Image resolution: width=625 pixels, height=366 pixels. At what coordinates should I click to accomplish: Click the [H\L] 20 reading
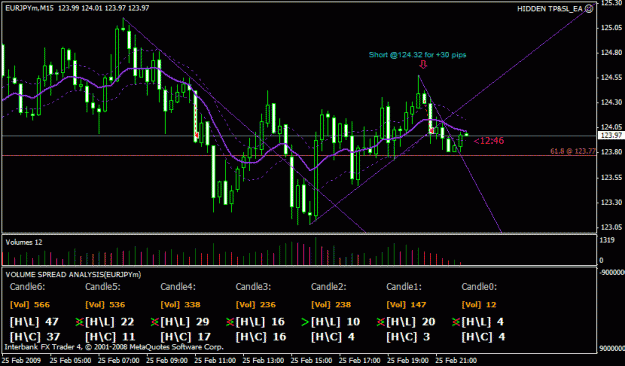pyautogui.click(x=411, y=322)
